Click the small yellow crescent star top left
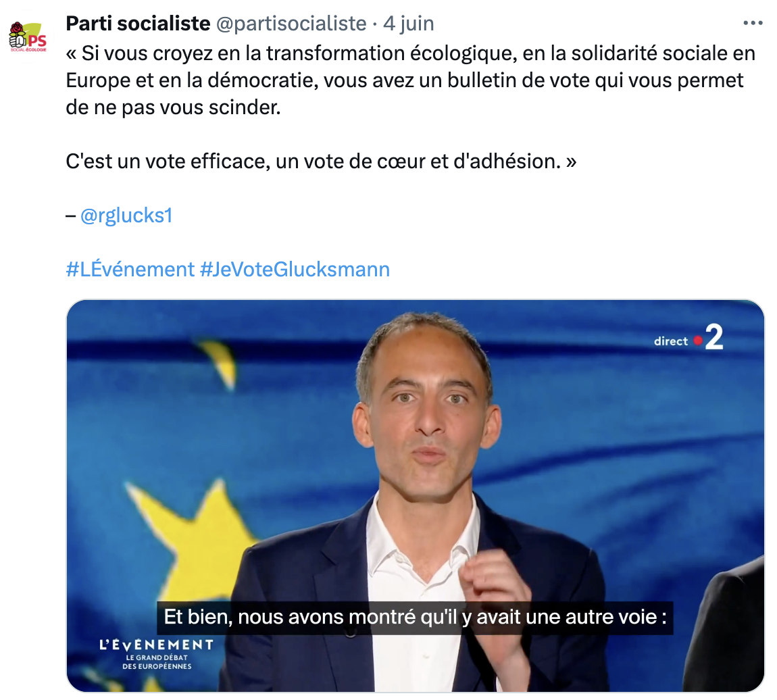The height and width of the screenshot is (700, 777). click(x=219, y=362)
